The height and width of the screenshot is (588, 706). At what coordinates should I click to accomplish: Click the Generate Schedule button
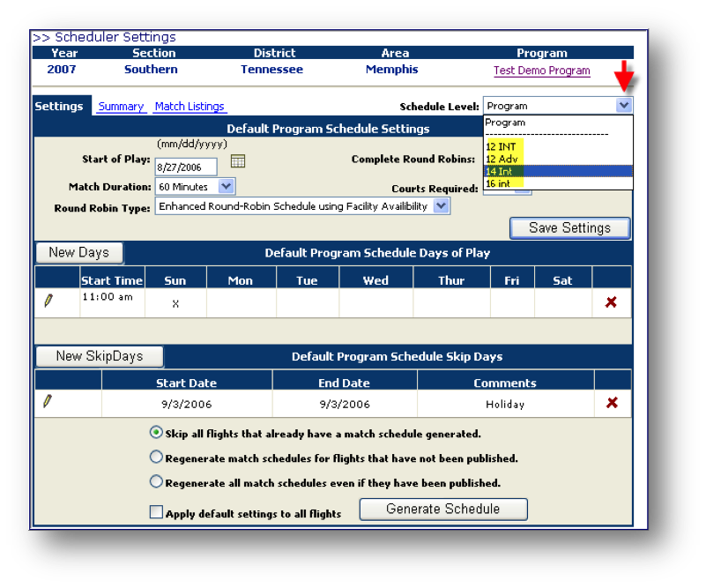coord(443,509)
